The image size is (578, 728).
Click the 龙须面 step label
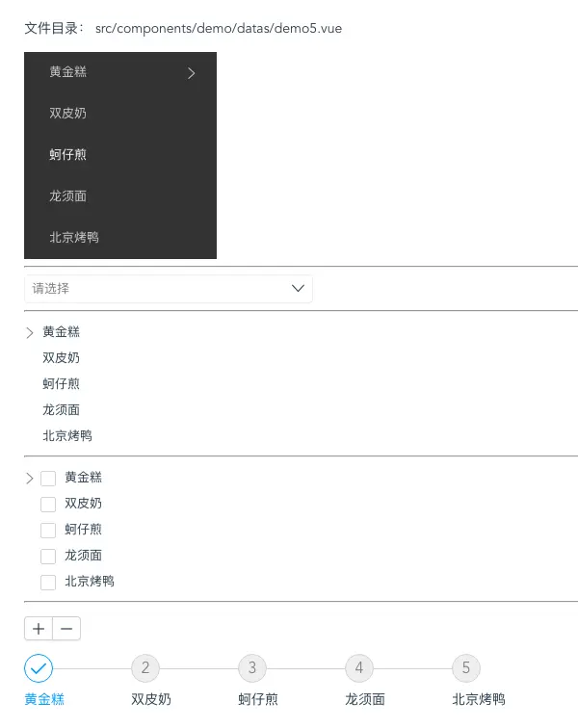tap(365, 699)
